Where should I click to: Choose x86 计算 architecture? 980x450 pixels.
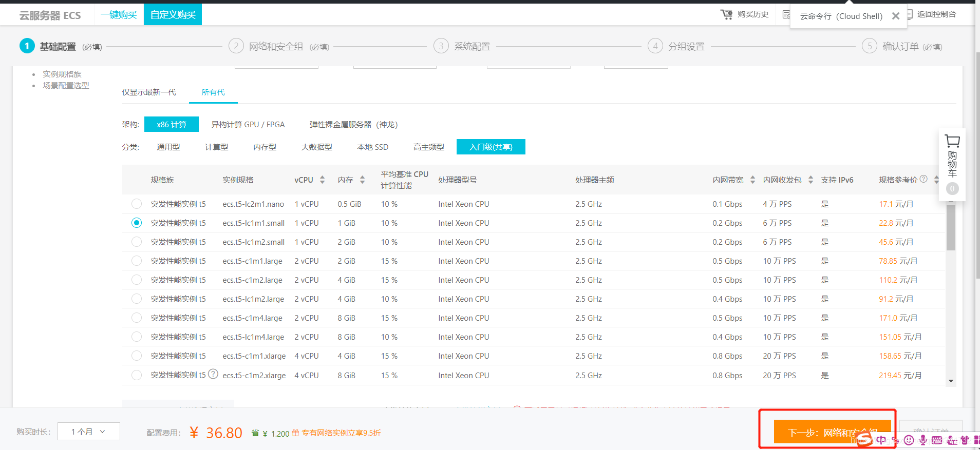pos(172,124)
